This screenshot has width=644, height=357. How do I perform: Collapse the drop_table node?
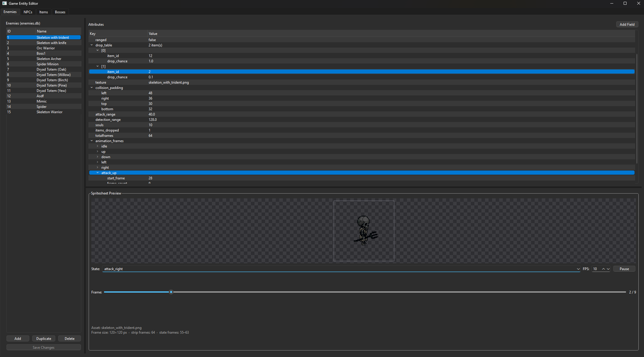92,45
